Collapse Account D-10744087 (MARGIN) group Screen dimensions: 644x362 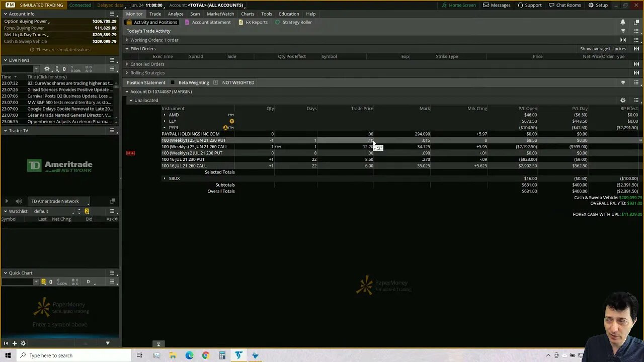tap(127, 92)
